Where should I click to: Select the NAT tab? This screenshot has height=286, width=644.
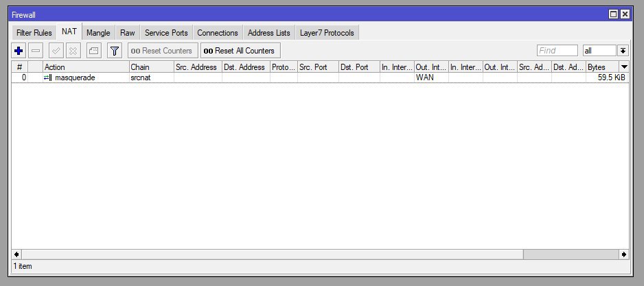pyautogui.click(x=69, y=32)
